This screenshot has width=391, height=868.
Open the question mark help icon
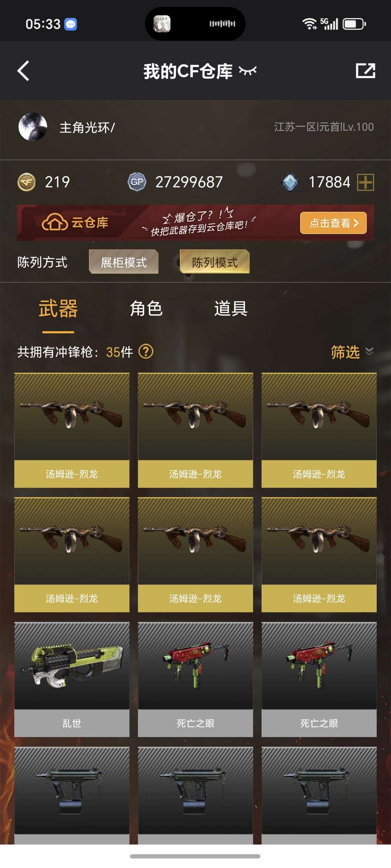point(146,351)
